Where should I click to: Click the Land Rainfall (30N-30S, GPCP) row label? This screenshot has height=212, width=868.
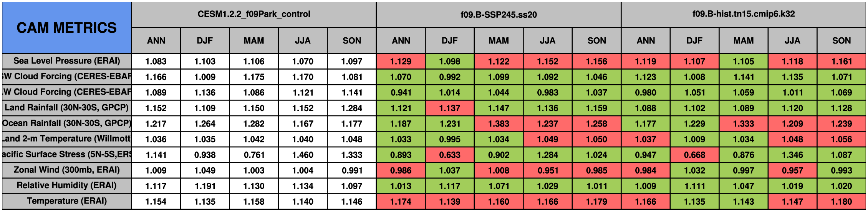click(66, 107)
